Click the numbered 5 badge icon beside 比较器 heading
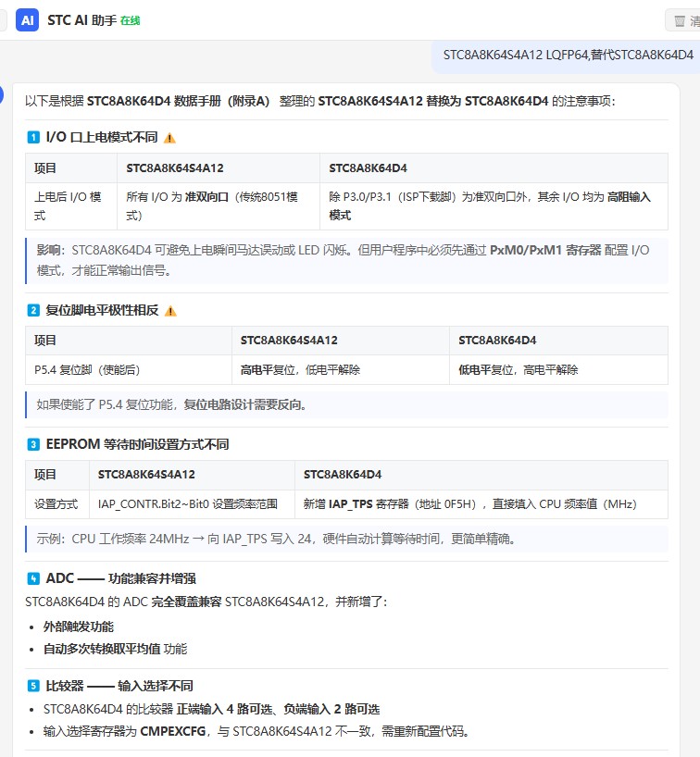This screenshot has width=700, height=757. (x=33, y=686)
